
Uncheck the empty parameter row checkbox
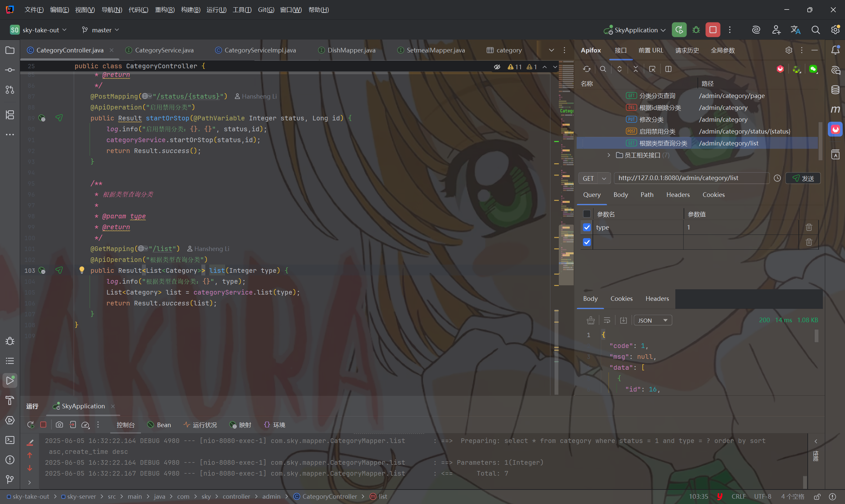587,242
